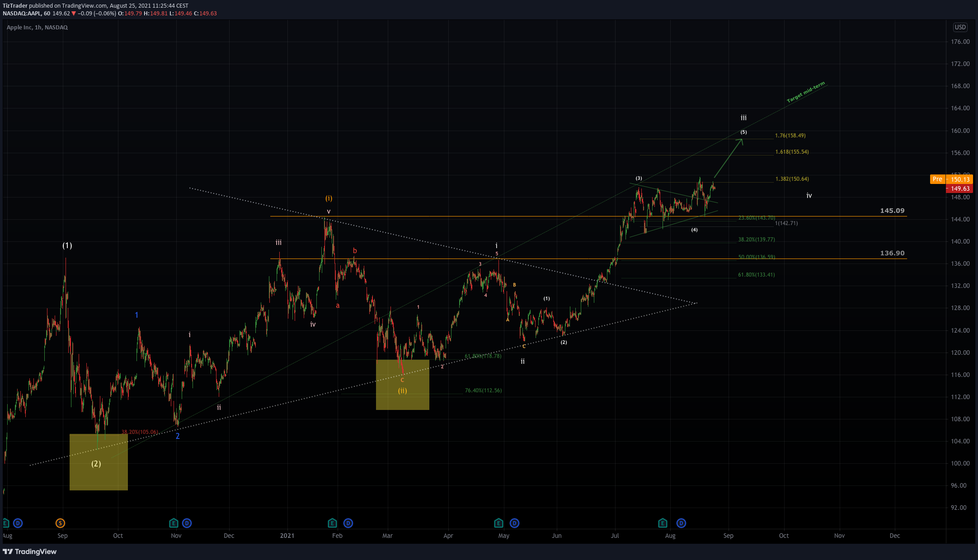Open the earnings icon above May
The image size is (978, 560).
(498, 523)
